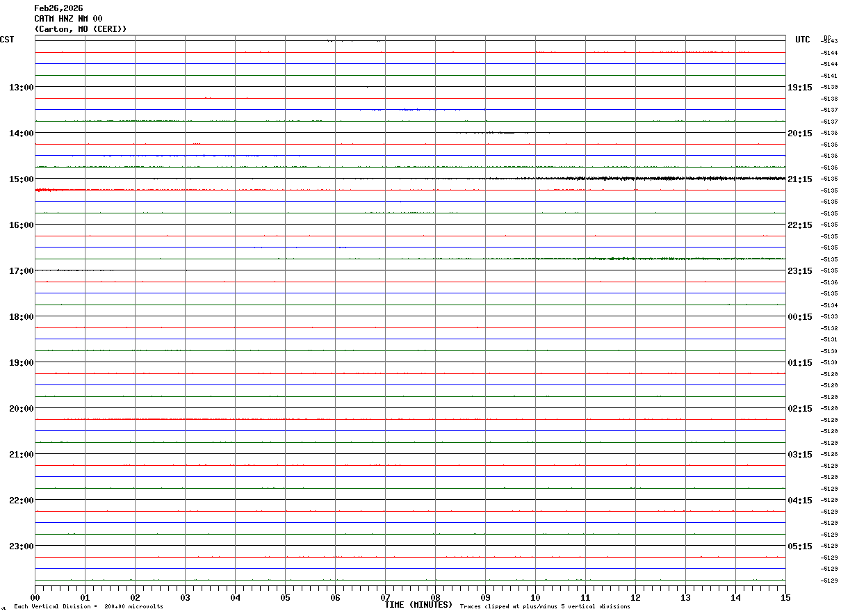Click the station code "CATM HNZ NM 00"
The width and height of the screenshot is (841, 616).
coord(68,19)
